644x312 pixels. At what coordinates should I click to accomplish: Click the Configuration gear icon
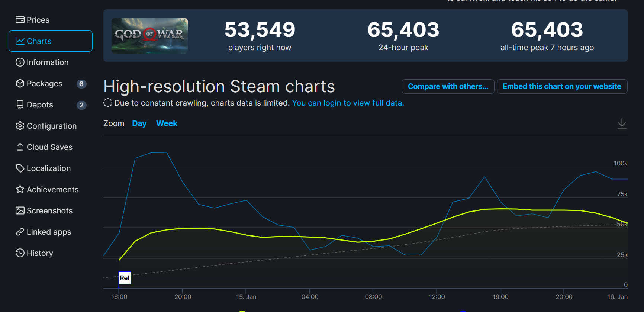[x=20, y=126]
